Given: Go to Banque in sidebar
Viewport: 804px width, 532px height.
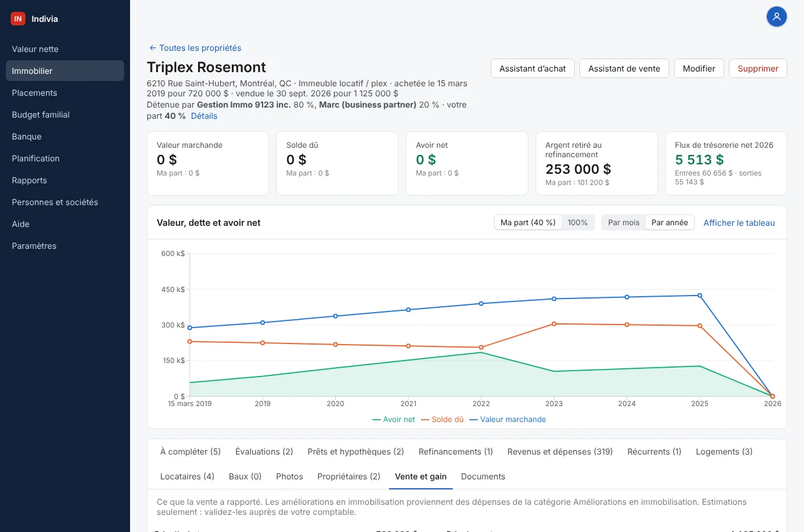Looking at the screenshot, I should point(65,137).
